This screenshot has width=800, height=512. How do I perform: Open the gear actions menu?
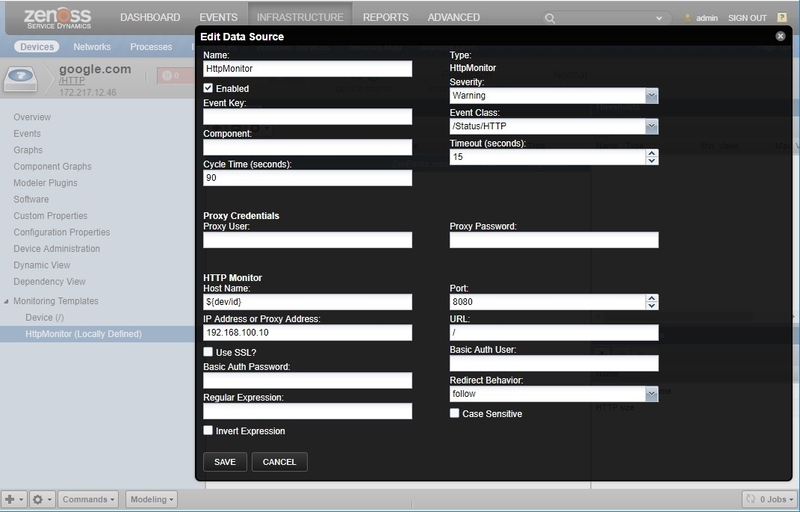[41, 499]
